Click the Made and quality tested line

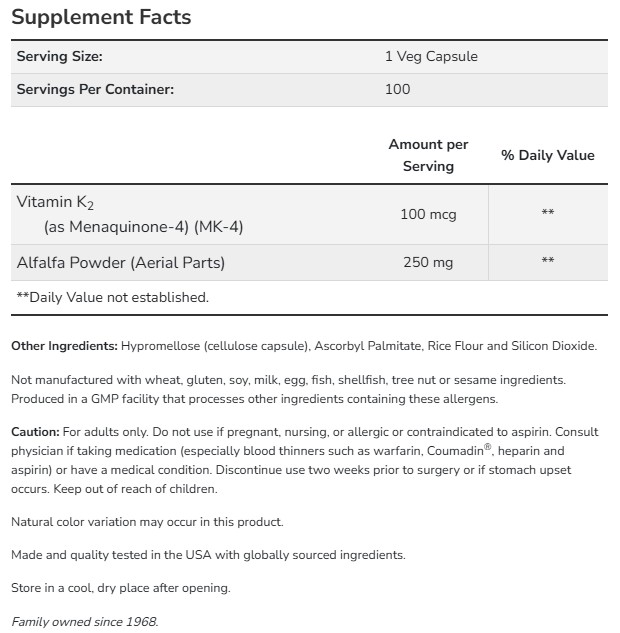(208, 555)
